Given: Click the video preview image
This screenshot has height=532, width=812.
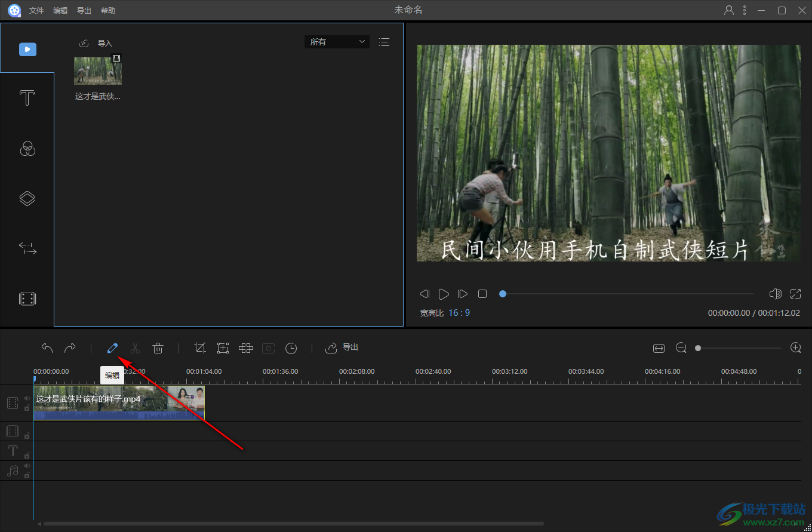Looking at the screenshot, I should [x=608, y=153].
